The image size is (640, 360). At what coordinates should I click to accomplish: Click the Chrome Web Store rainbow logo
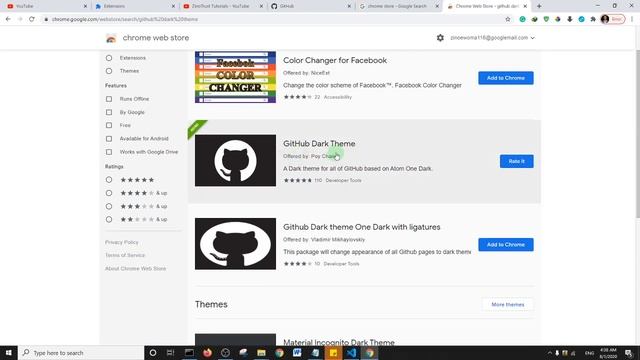(x=111, y=38)
